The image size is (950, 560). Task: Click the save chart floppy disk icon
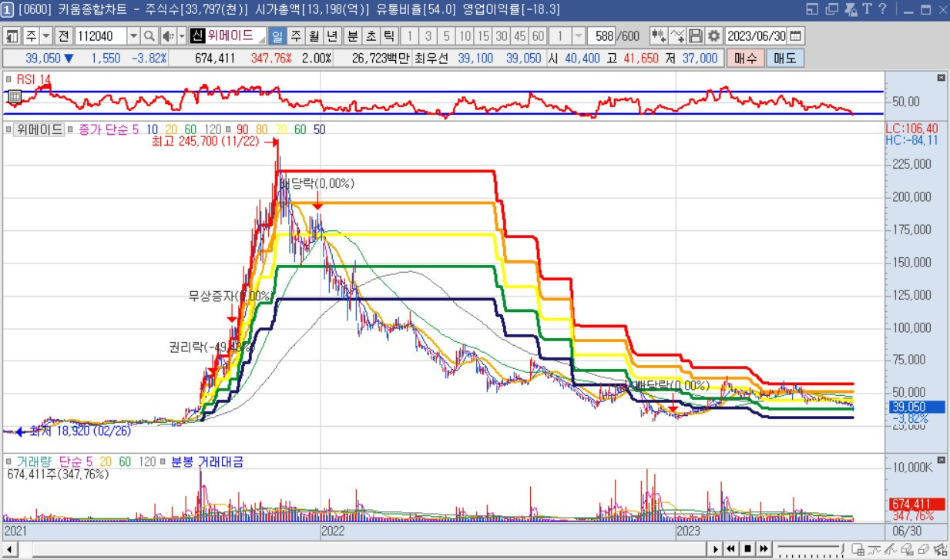[x=696, y=36]
